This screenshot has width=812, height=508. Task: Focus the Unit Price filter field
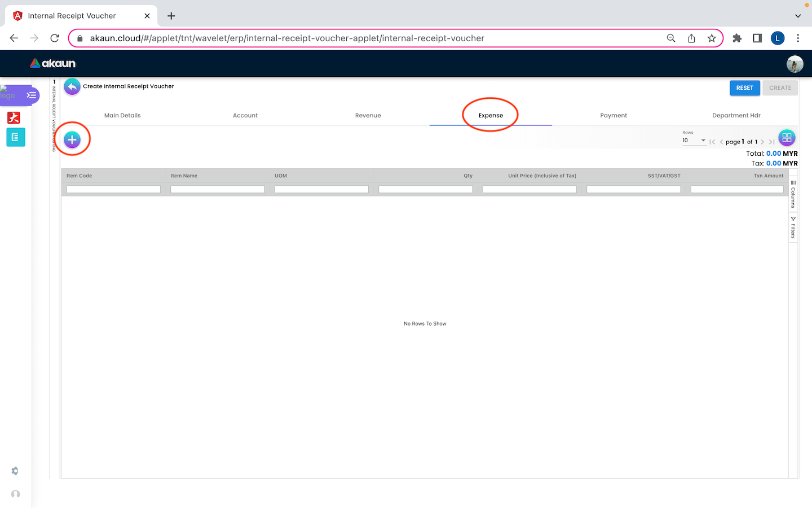[x=529, y=189]
